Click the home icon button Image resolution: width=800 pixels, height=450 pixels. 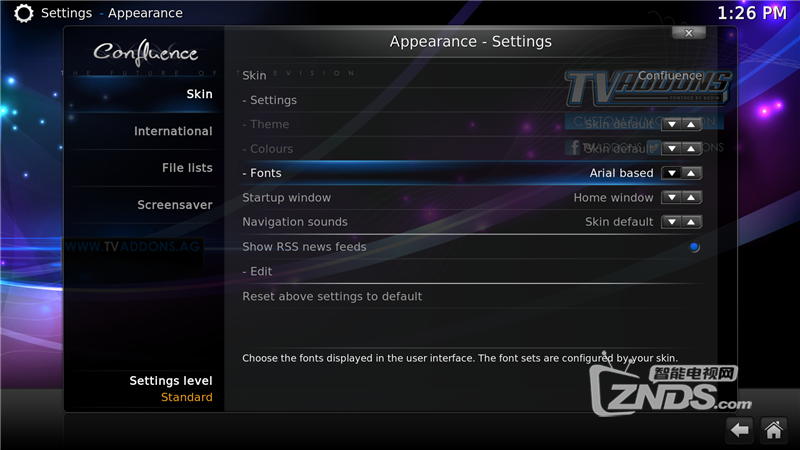pos(773,430)
